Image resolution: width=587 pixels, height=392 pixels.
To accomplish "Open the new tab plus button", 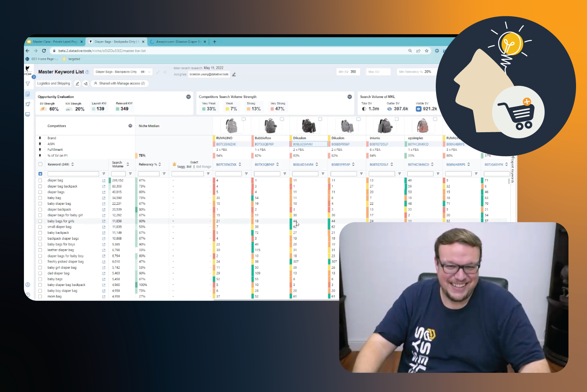I will coord(215,42).
